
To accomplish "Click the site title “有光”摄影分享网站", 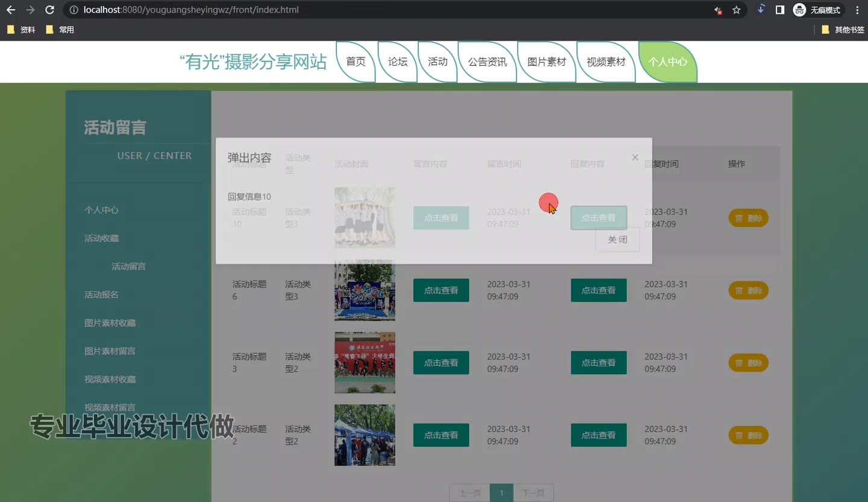I will [253, 62].
